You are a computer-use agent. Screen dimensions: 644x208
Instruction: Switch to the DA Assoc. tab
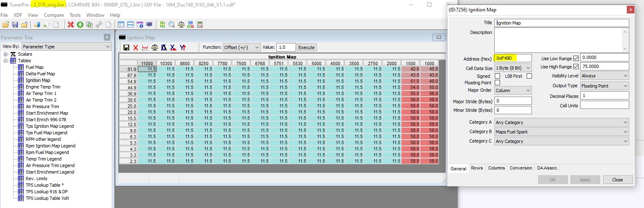[x=548, y=168]
